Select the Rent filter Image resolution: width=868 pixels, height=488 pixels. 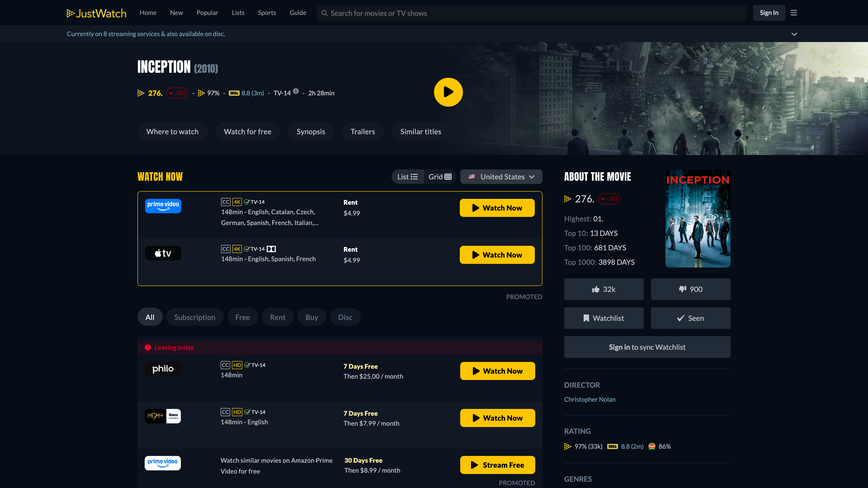(x=278, y=317)
